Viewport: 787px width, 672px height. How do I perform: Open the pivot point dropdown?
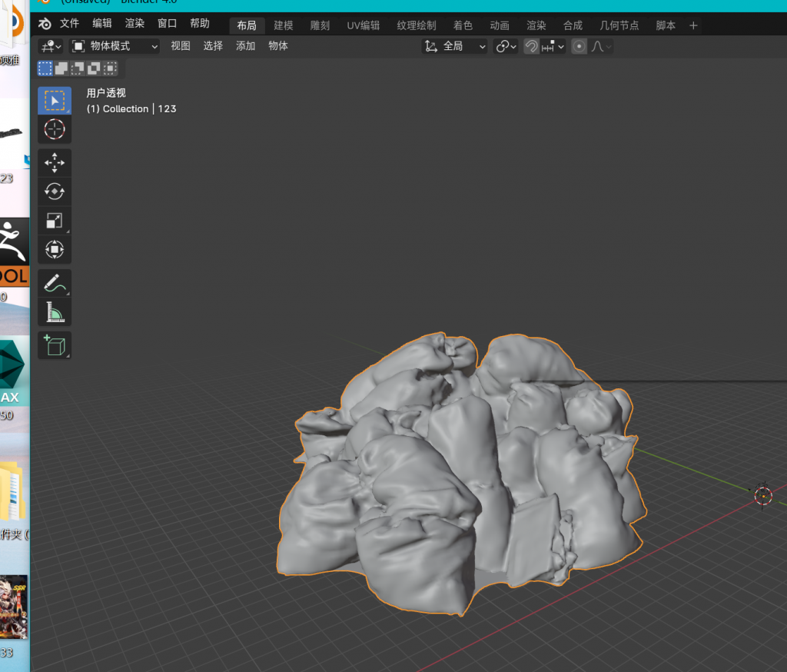tap(506, 47)
